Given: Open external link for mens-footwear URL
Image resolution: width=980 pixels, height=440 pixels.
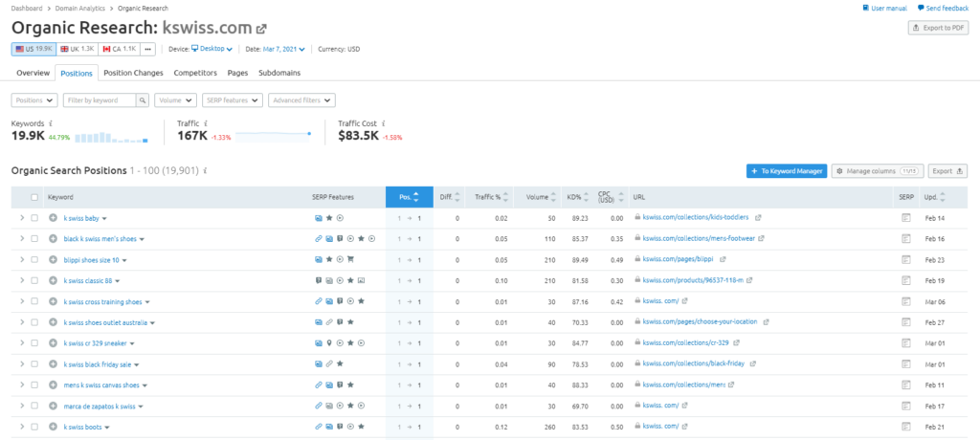Looking at the screenshot, I should pyautogui.click(x=761, y=239).
